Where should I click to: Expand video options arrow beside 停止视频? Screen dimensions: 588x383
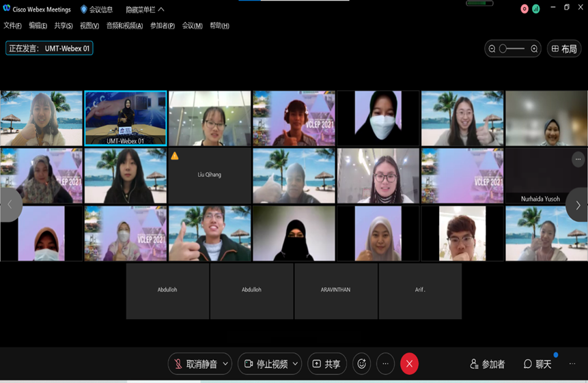pyautogui.click(x=295, y=364)
